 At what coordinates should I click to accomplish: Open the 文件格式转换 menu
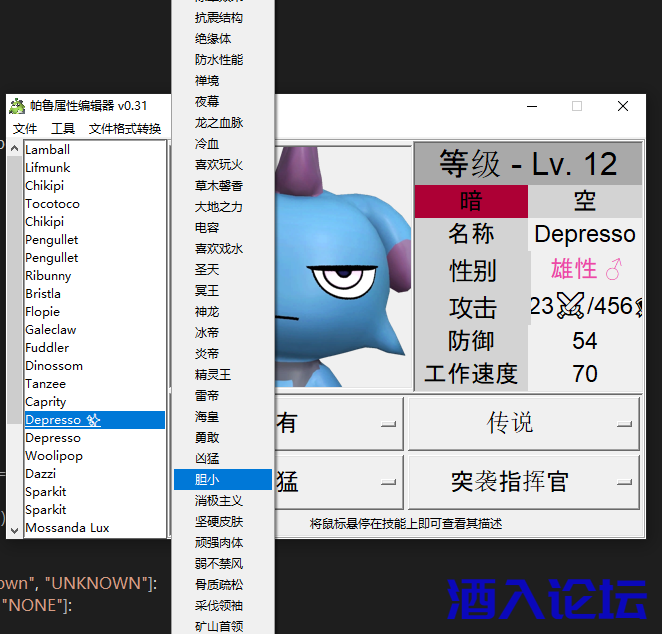coord(125,128)
